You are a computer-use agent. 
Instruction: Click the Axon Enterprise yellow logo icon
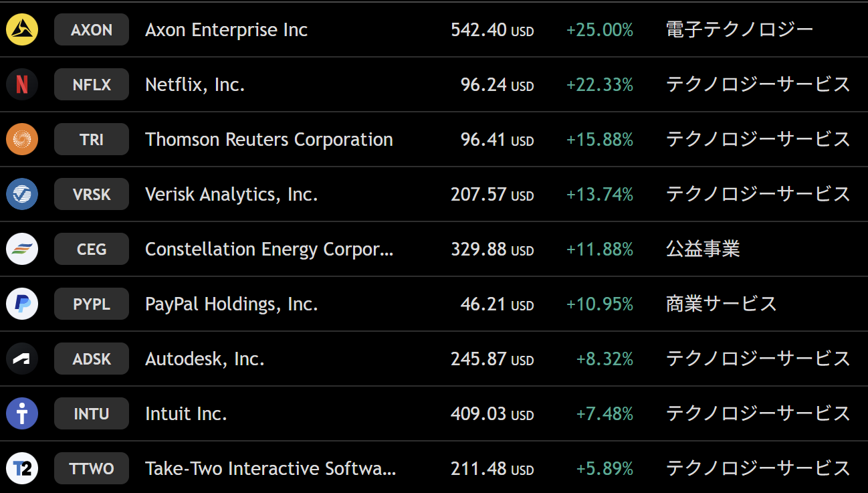coord(22,30)
